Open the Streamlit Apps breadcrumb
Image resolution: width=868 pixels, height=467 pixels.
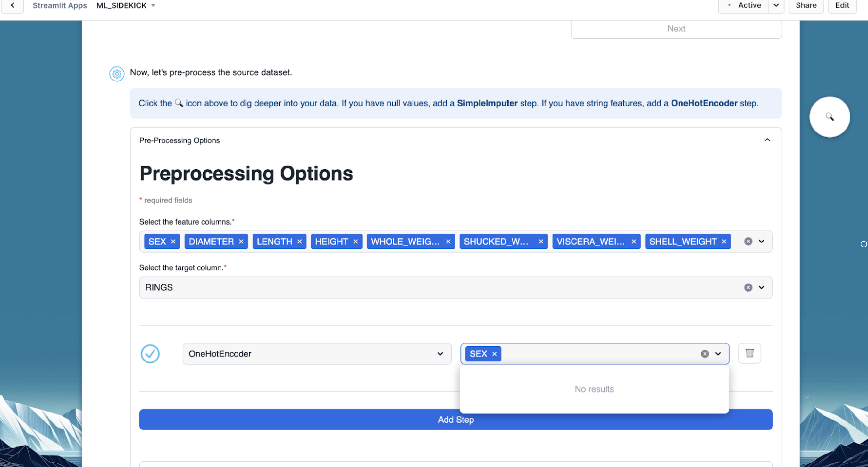click(60, 5)
